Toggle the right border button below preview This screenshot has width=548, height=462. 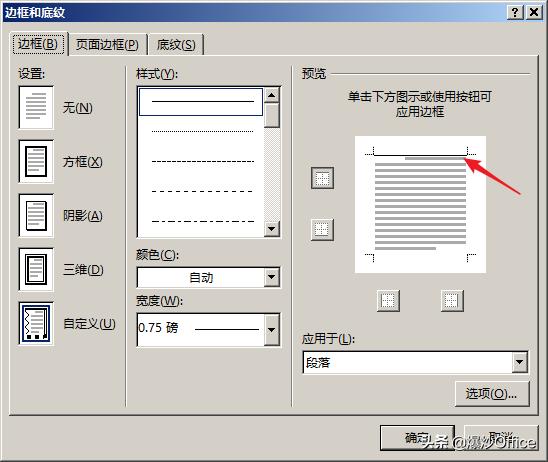(x=452, y=300)
